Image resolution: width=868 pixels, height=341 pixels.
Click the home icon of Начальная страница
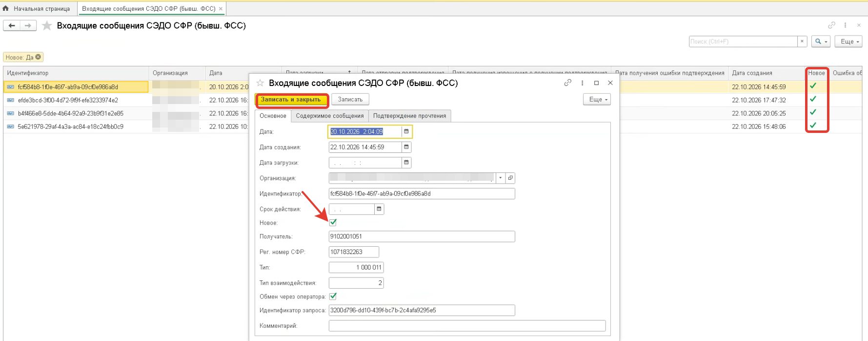[6, 8]
